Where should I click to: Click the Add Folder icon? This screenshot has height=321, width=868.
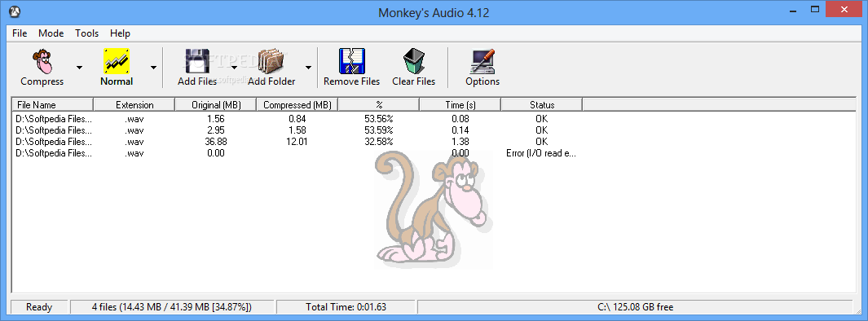271,61
